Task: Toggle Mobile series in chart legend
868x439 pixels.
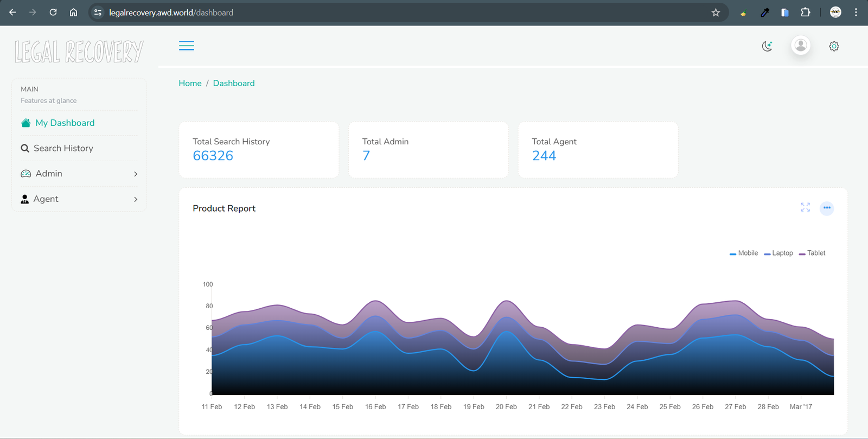Action: tap(744, 253)
